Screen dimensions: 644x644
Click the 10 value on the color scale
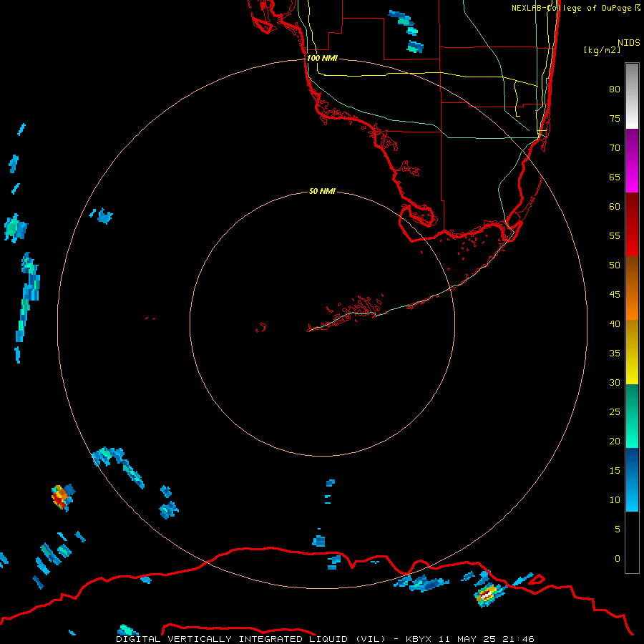coord(615,500)
